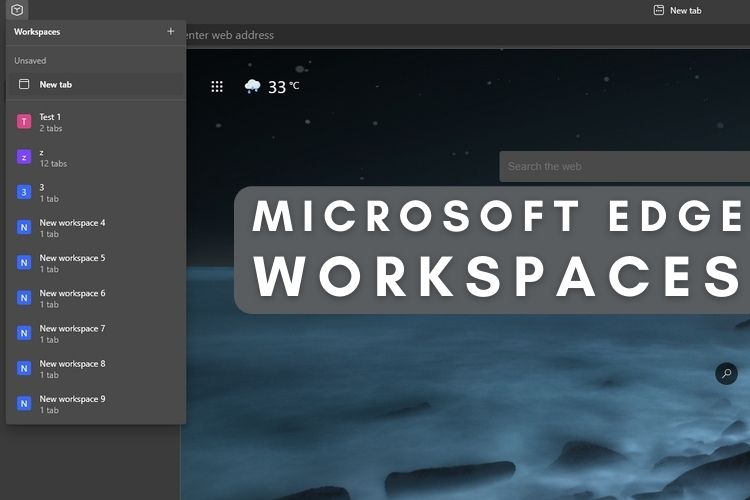Screen dimensions: 750x500
Task: Click the tab page icon beside the top-right New tab
Action: (659, 10)
